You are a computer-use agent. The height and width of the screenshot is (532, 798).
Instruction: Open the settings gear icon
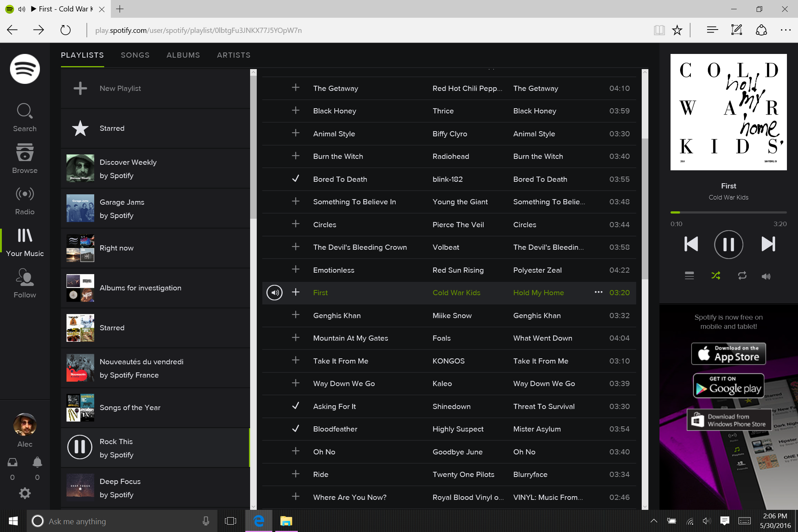pos(25,493)
